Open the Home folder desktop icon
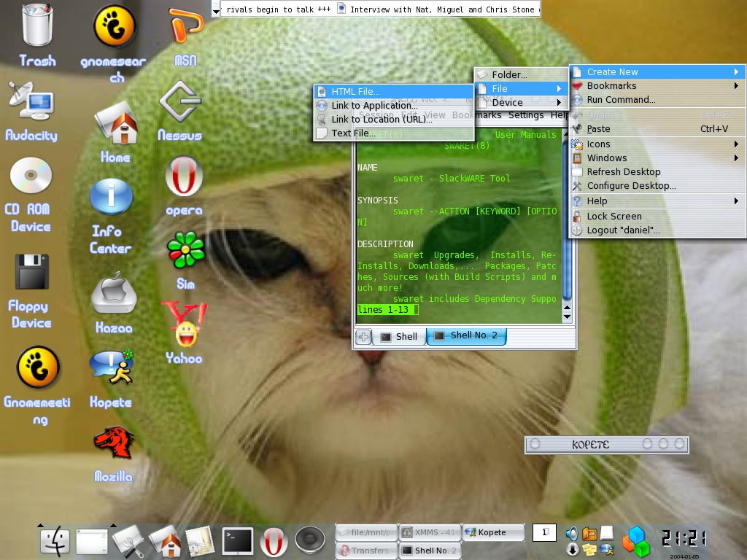747x560 pixels. (x=116, y=122)
